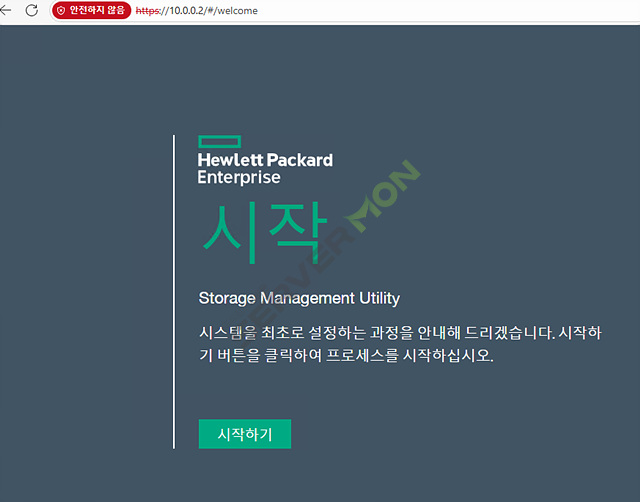Click the green 시작하기 button
This screenshot has width=640, height=502.
(x=244, y=434)
